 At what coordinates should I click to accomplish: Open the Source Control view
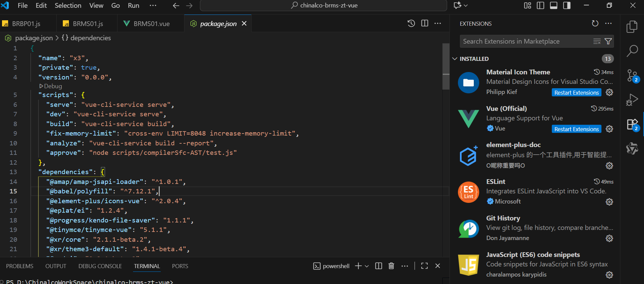(632, 76)
